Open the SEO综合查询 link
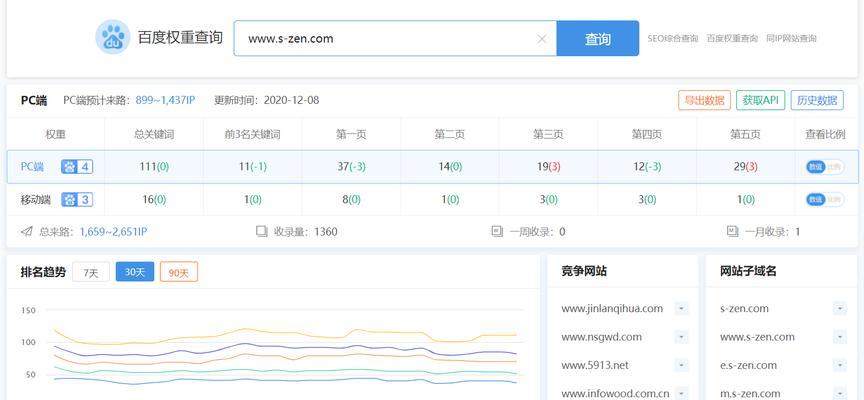The image size is (864, 400). tap(672, 39)
